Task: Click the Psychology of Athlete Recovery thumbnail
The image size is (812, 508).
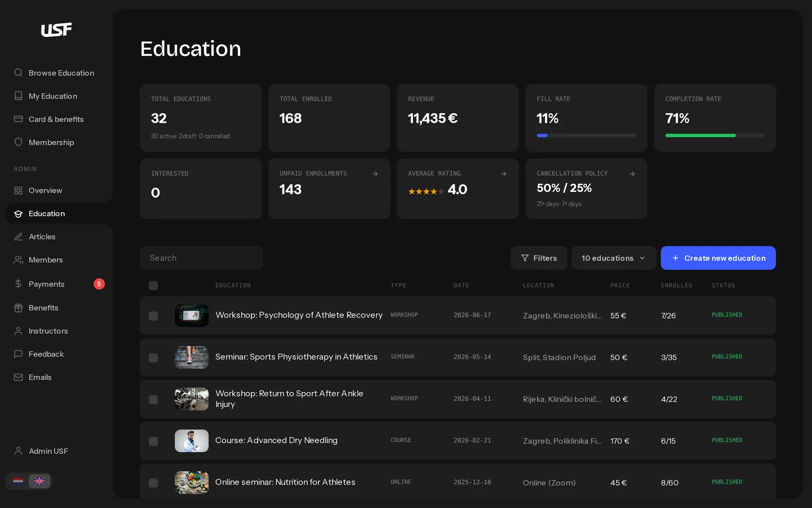Action: click(192, 316)
